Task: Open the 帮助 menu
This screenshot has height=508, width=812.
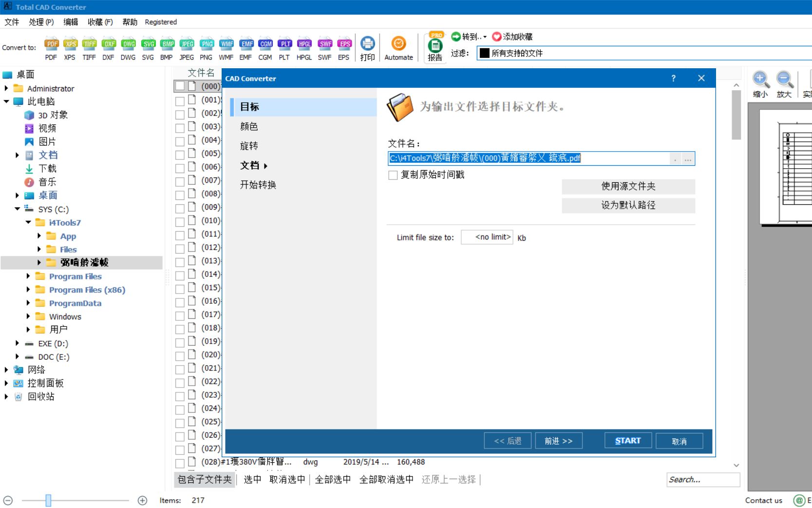Action: (130, 22)
